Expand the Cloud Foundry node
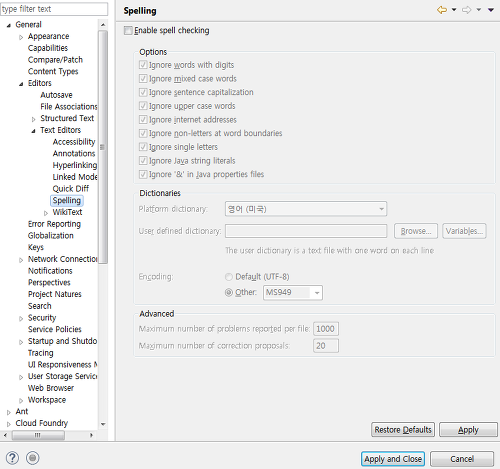This screenshot has width=500, height=469. click(9, 424)
